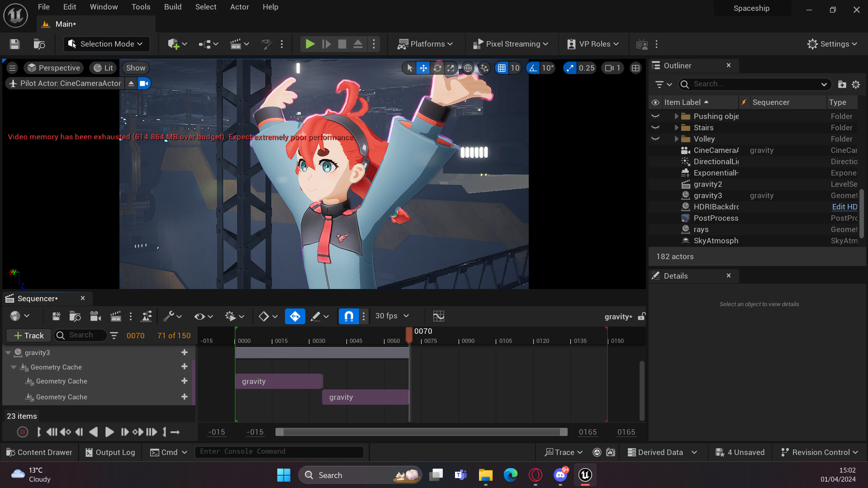This screenshot has width=868, height=488.
Task: Open Outliner settings gear
Action: pyautogui.click(x=856, y=84)
